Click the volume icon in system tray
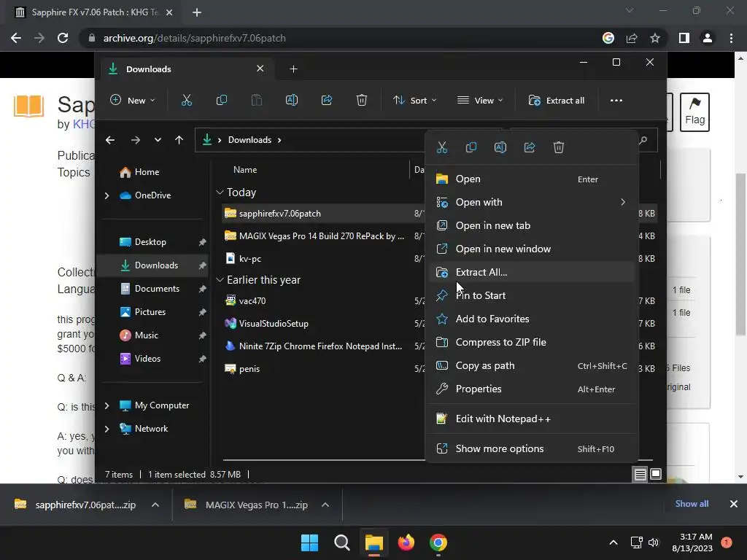The width and height of the screenshot is (747, 560). pyautogui.click(x=654, y=542)
